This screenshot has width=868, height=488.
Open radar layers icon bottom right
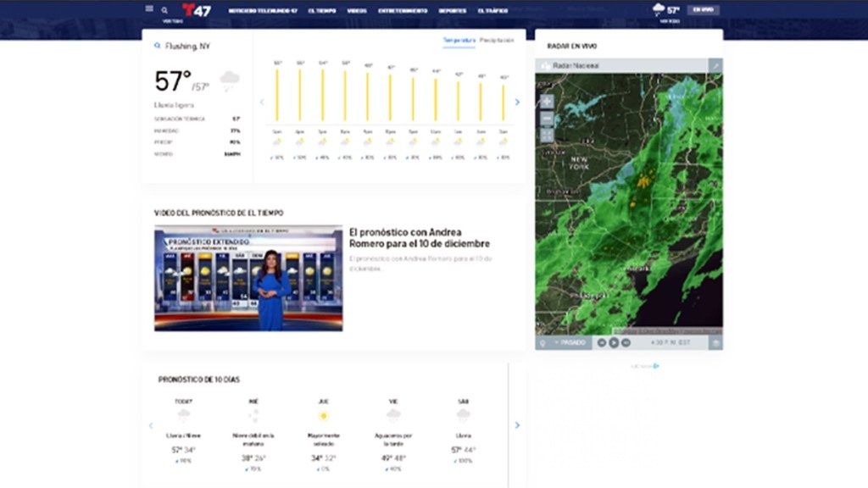pos(715,343)
